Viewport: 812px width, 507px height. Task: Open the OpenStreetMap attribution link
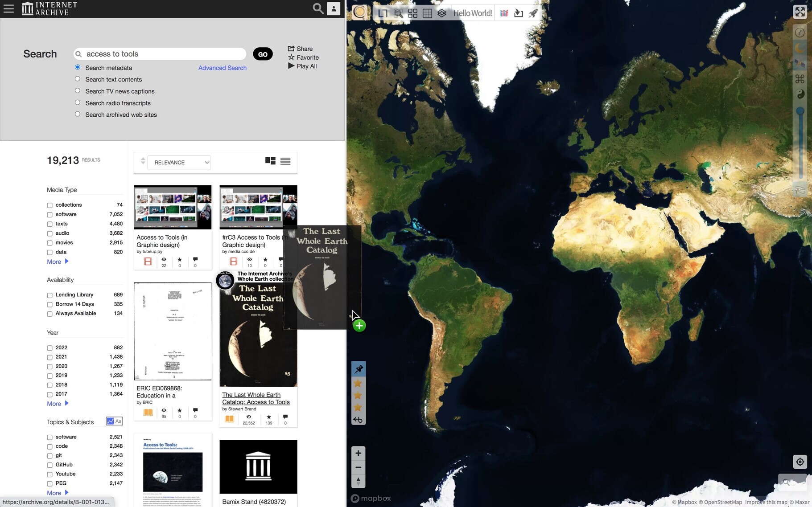(x=720, y=502)
